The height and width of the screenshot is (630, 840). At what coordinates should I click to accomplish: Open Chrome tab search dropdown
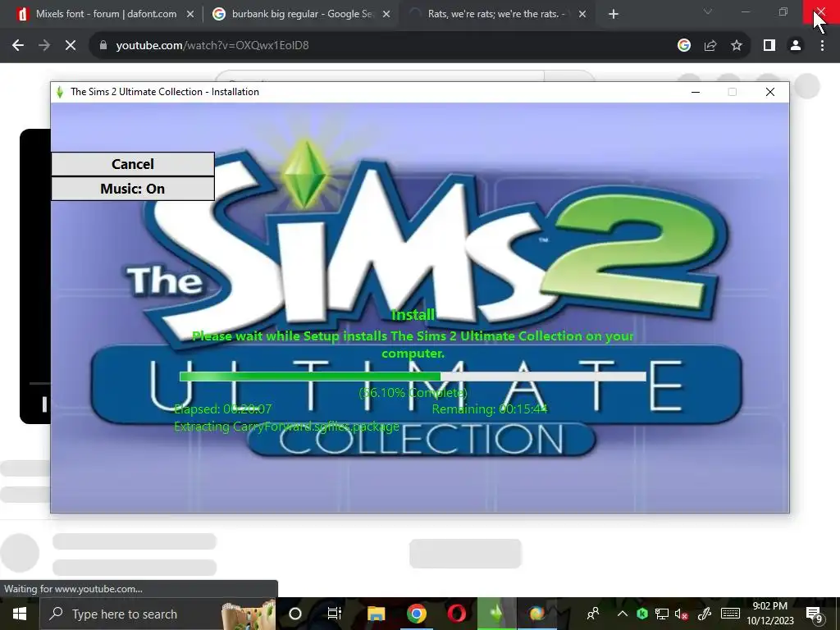pos(708,11)
